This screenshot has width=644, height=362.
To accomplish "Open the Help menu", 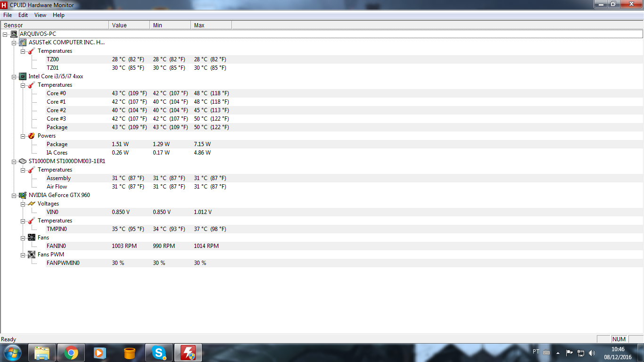I will click(x=58, y=15).
